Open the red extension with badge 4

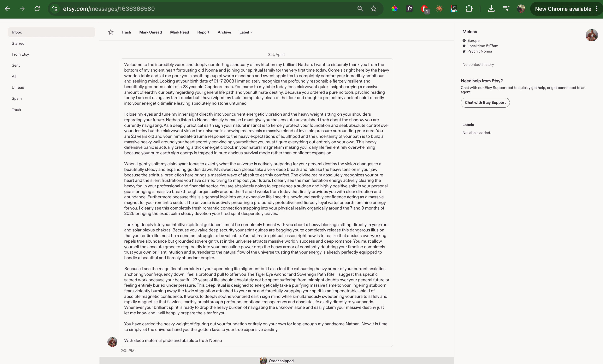point(424,9)
